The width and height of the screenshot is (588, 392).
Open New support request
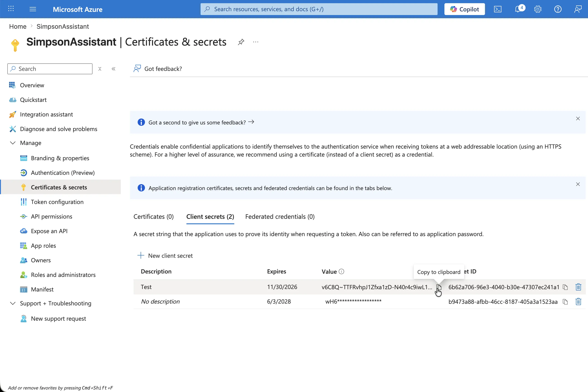pos(59,319)
